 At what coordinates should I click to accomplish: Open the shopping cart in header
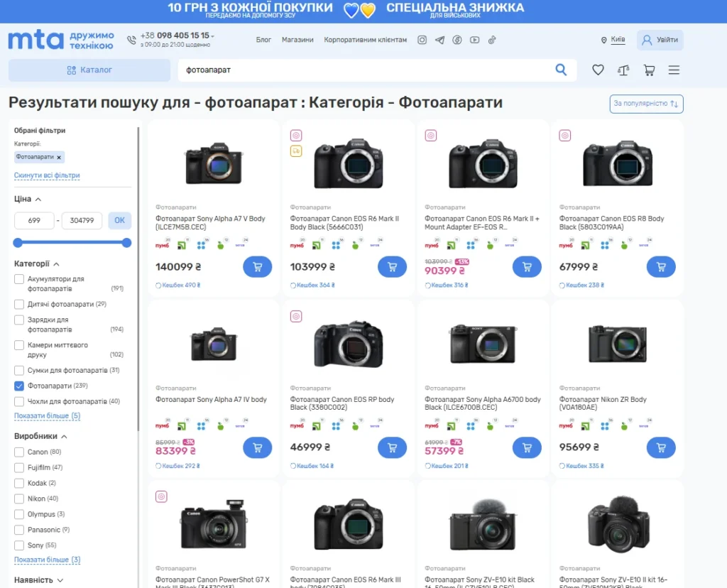pos(649,70)
